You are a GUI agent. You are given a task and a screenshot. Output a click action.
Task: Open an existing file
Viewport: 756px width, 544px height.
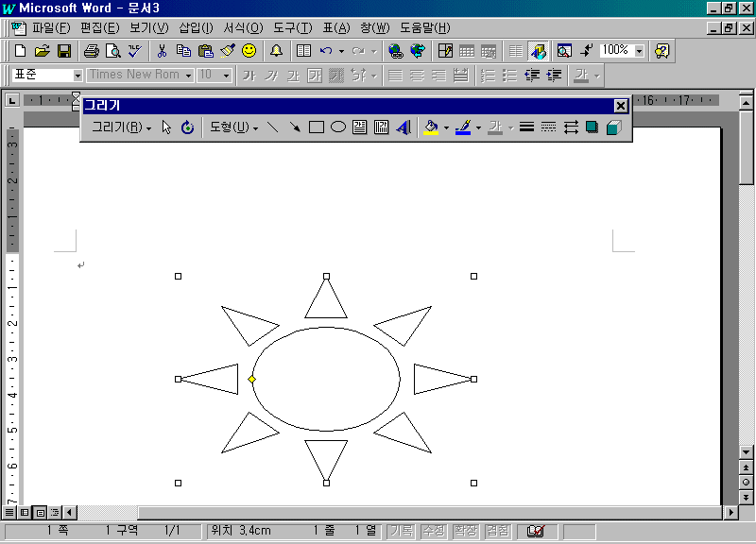tap(42, 51)
